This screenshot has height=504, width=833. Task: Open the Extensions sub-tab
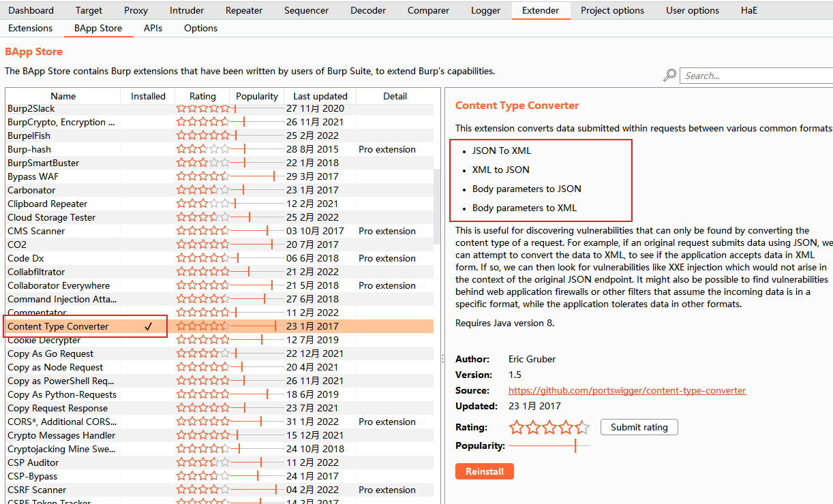click(30, 28)
